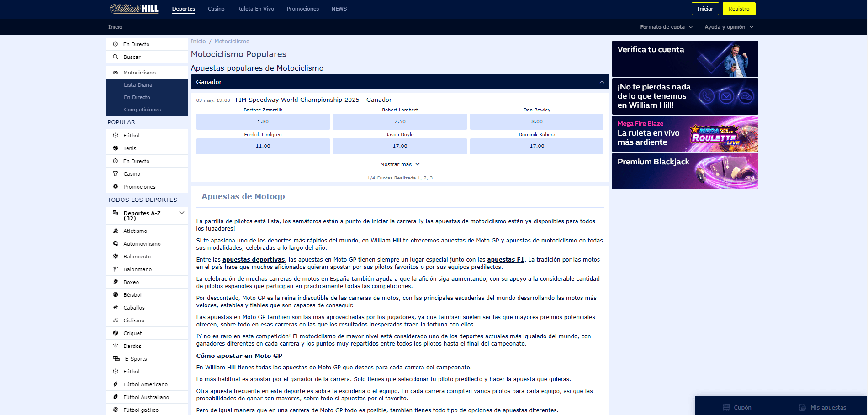Screen dimensions: 868x415
Task: Bet on Jason Doyle at 17.00
Action: (400, 146)
